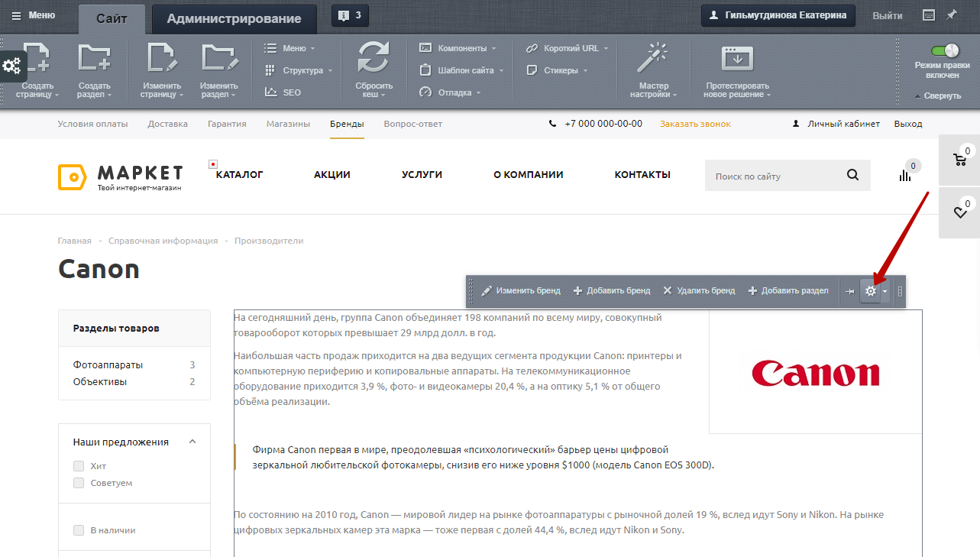This screenshot has height=557, width=980.
Task: Go to Главная breadcrumb
Action: coord(75,241)
